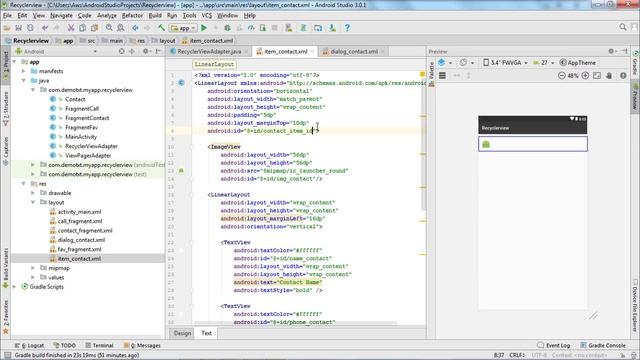Screen dimensions: 640x360
Task: Open the Gradle Console
Action: [603, 345]
